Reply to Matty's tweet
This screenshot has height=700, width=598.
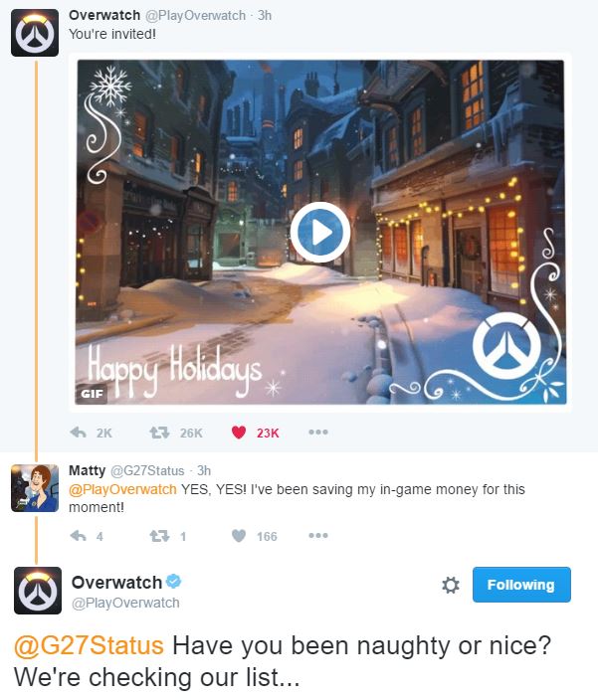point(79,535)
